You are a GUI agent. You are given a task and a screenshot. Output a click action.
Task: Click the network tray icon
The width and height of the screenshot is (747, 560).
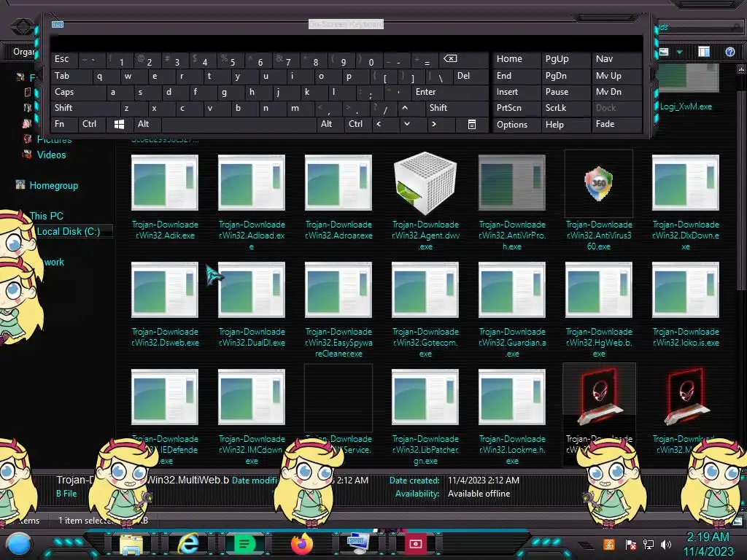[649, 544]
